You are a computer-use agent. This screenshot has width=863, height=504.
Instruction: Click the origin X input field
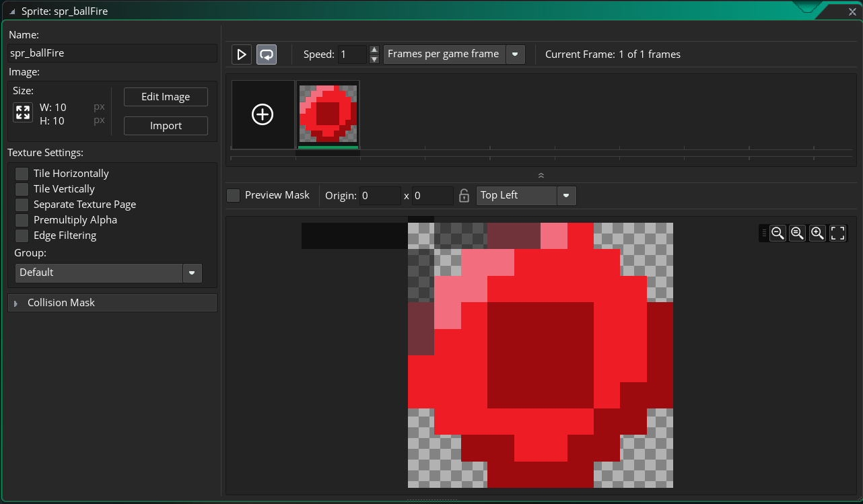click(380, 196)
